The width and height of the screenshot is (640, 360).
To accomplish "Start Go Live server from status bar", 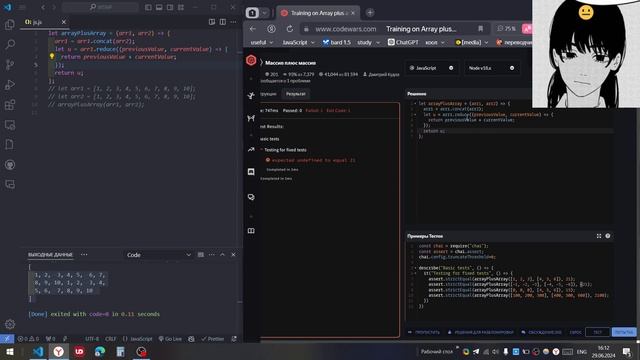I will 170,339.
